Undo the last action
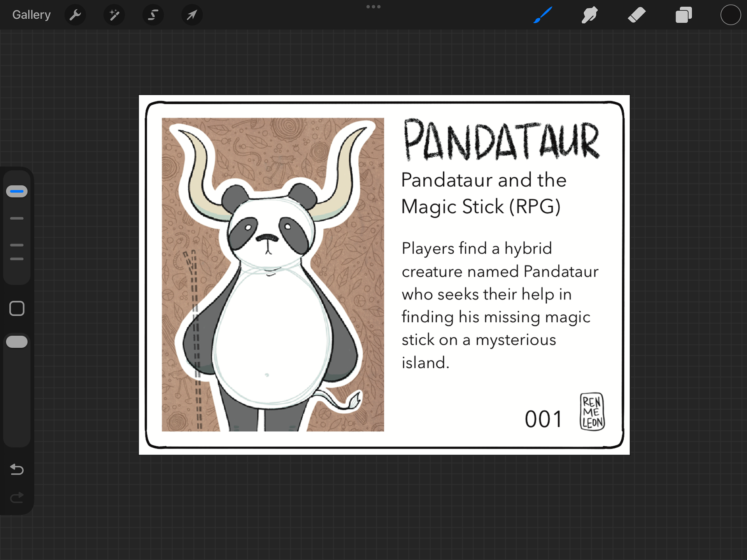Viewport: 747px width, 560px height. (x=17, y=469)
